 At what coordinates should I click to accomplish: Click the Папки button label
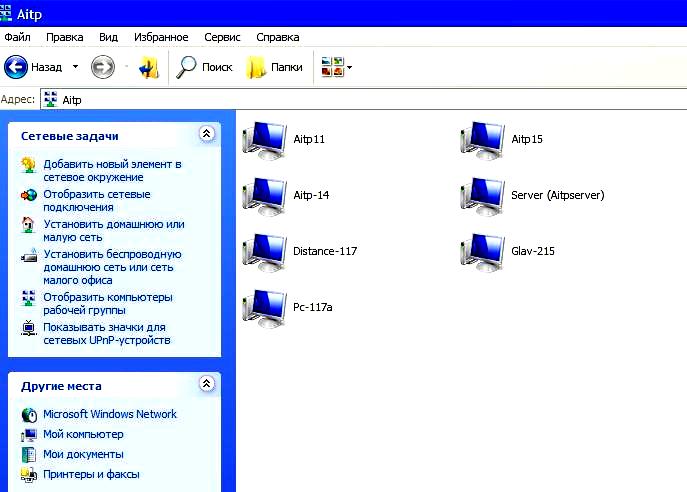[x=287, y=67]
